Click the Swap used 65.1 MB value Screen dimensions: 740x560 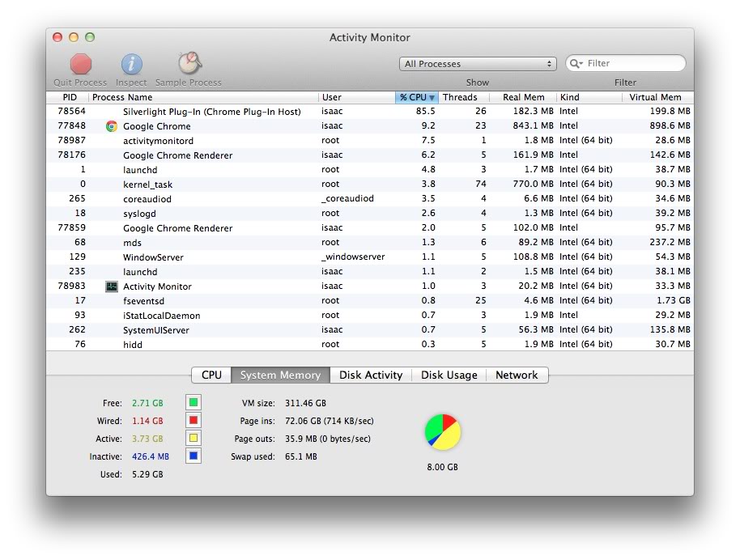tap(301, 456)
